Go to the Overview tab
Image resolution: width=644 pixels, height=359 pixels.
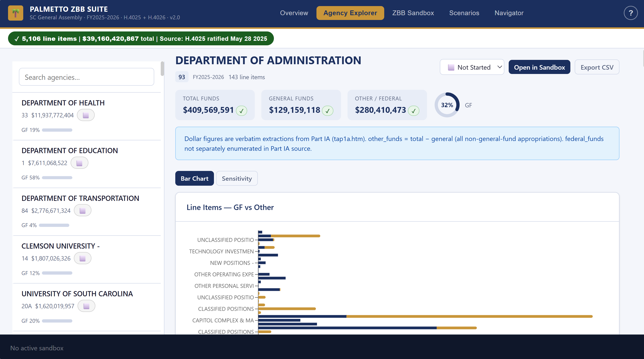coord(294,13)
